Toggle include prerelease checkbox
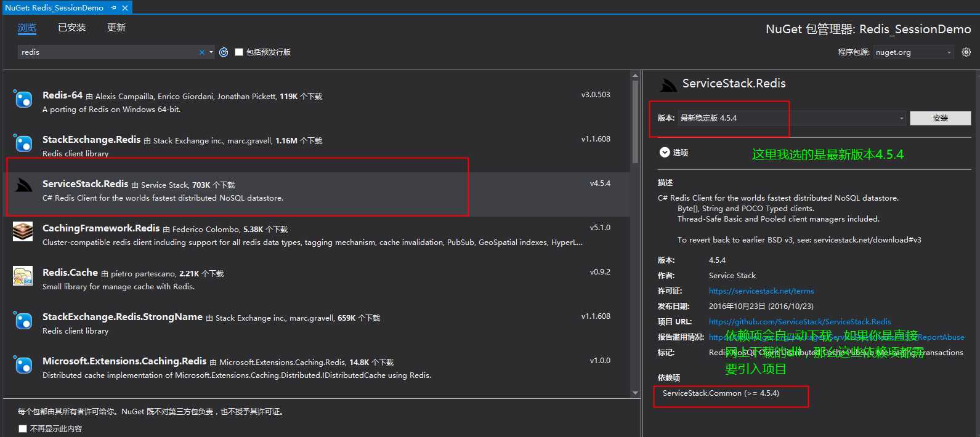 pos(239,52)
